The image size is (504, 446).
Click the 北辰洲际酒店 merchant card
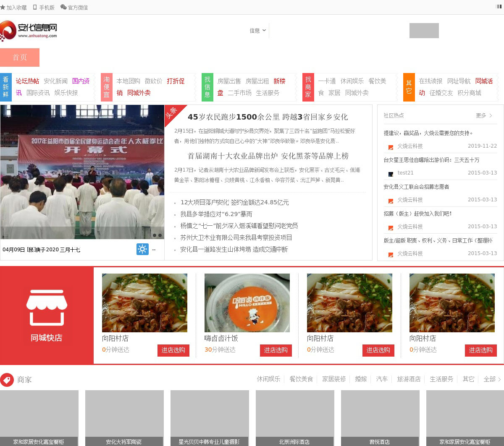coord(295,418)
